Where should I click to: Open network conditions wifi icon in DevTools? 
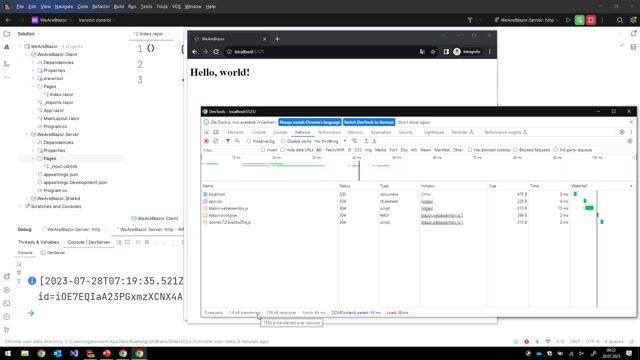354,141
